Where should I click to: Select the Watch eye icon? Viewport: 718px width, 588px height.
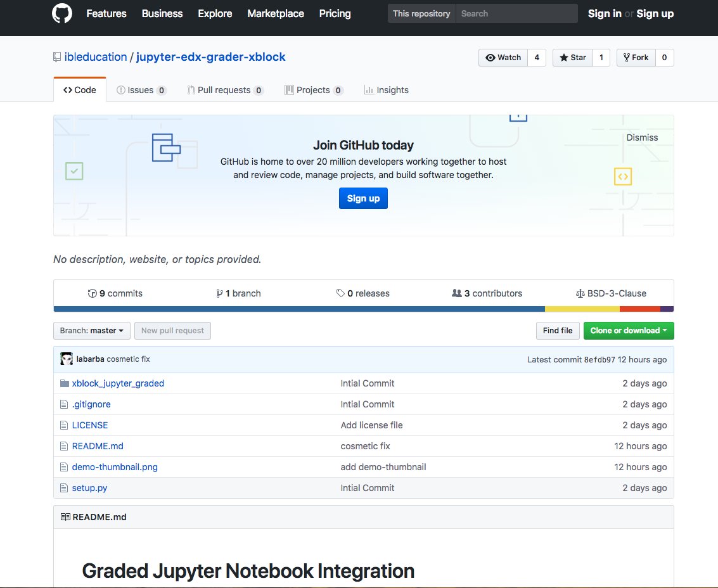point(490,57)
